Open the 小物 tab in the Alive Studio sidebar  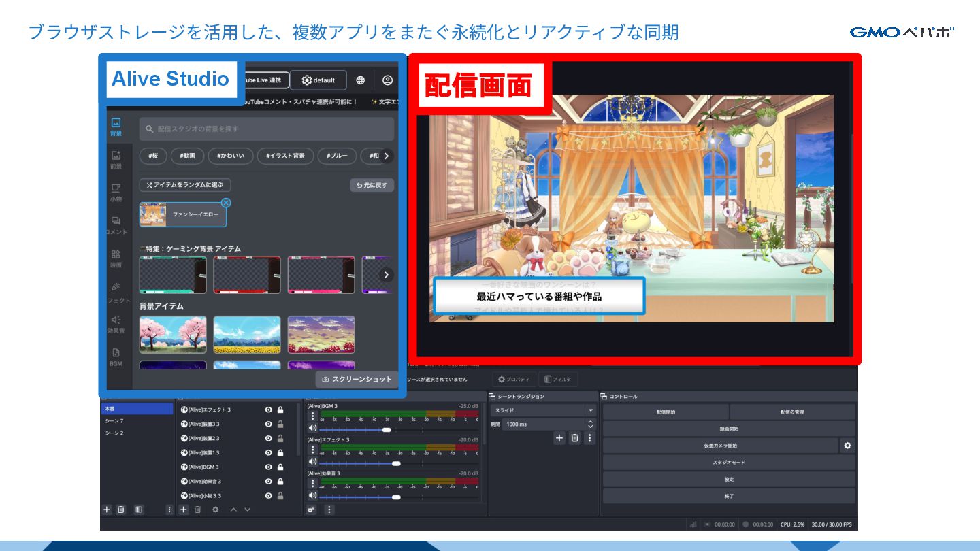pyautogui.click(x=116, y=193)
